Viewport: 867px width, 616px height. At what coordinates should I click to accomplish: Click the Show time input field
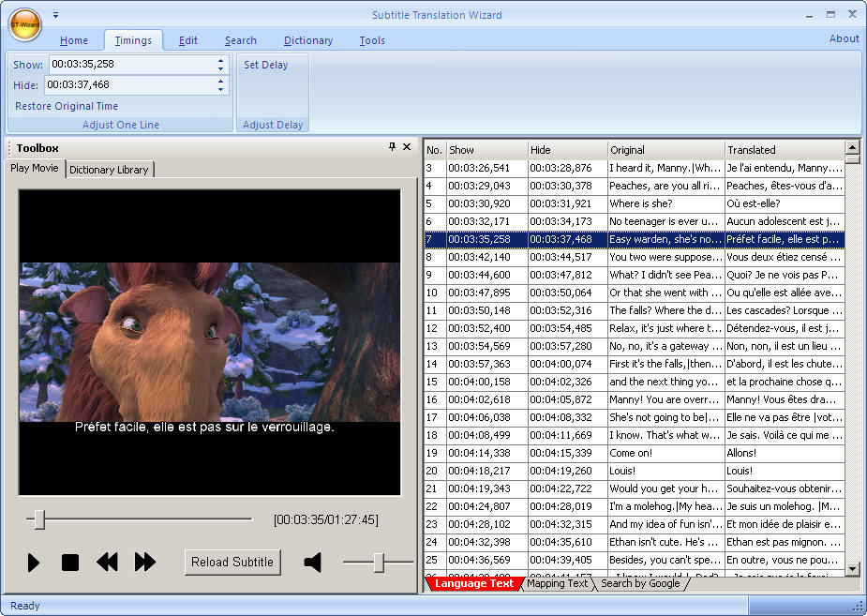tap(133, 64)
